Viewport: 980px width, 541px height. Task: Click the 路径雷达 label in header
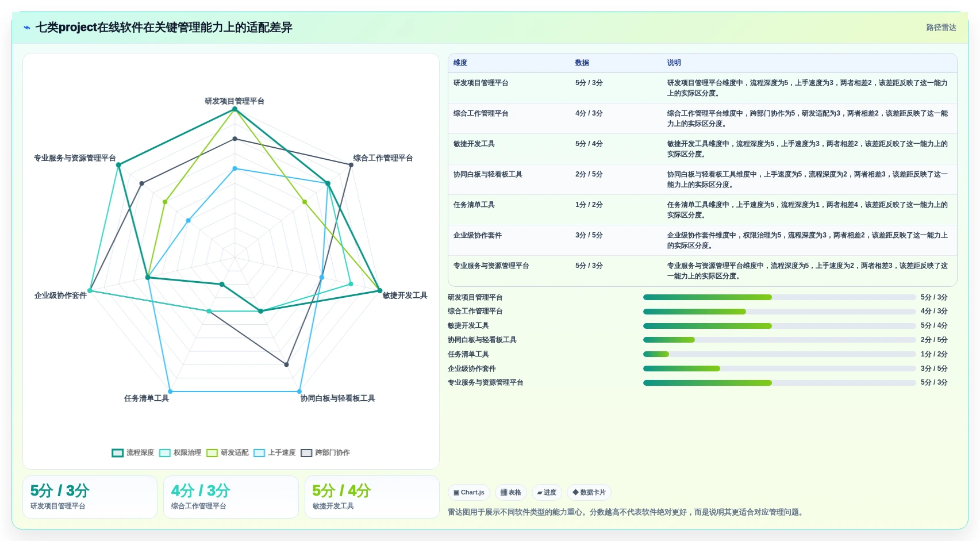point(941,28)
